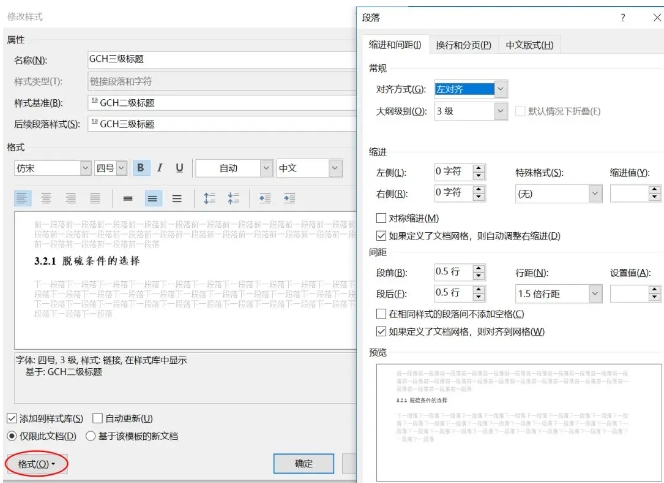Image resolution: width=664 pixels, height=483 pixels.
Task: Toggle 对齐到网格 checkbox
Action: 381,331
